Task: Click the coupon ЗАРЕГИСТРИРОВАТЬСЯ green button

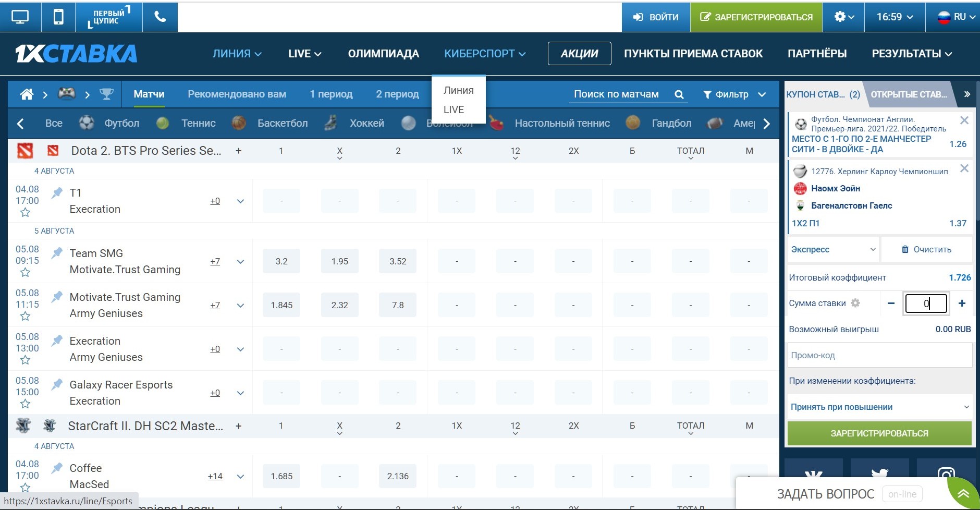Action: (x=879, y=433)
